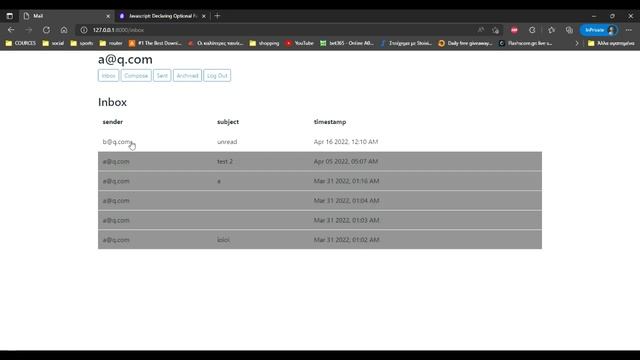640x360 pixels.
Task: Open the other favorites folder at the right end
Action: [x=611, y=43]
